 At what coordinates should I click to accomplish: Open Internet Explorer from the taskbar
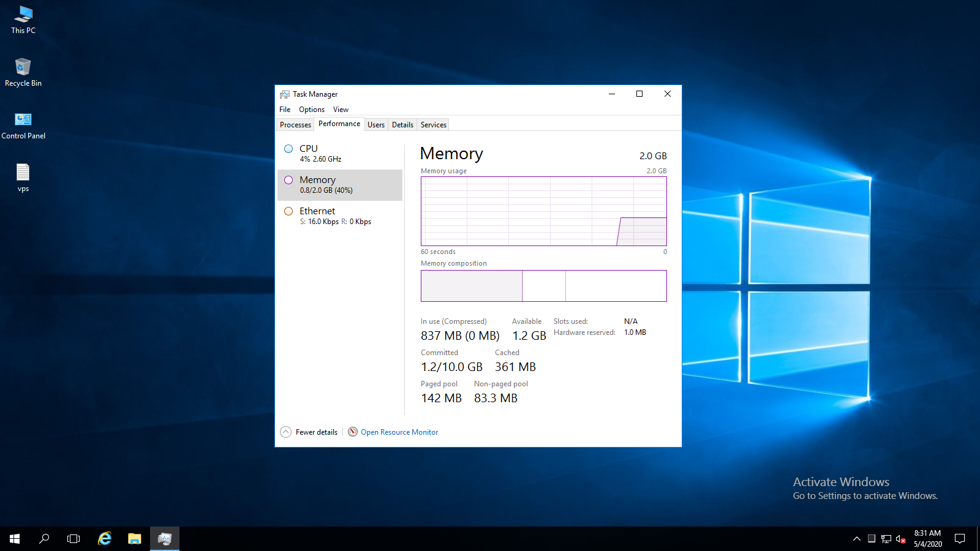click(x=105, y=539)
